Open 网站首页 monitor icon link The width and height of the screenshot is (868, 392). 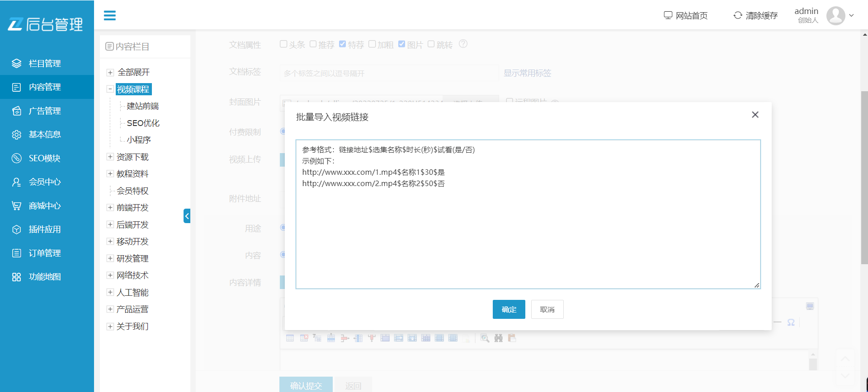668,15
